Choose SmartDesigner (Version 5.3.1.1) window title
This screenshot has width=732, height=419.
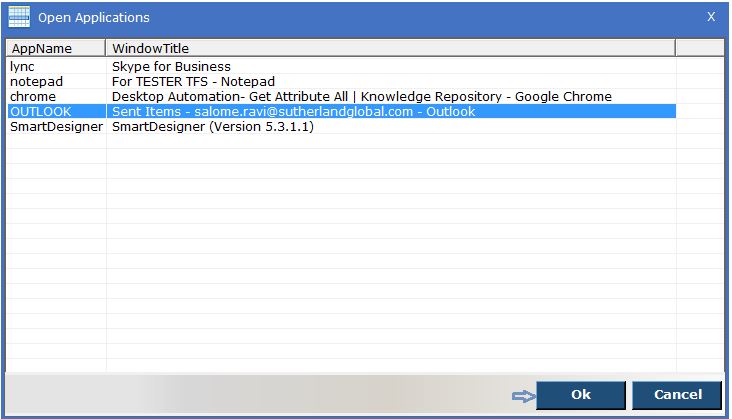(x=212, y=126)
